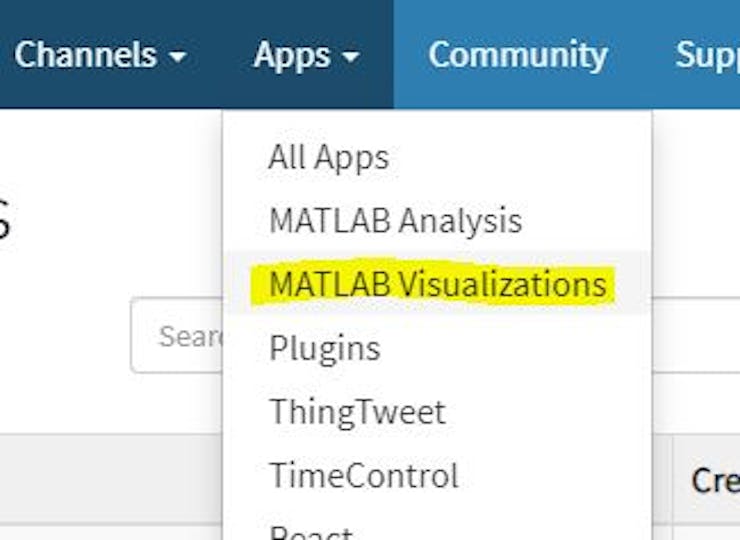Click the caret arrow next to Apps
Image resolution: width=740 pixels, height=540 pixels.
[350, 57]
